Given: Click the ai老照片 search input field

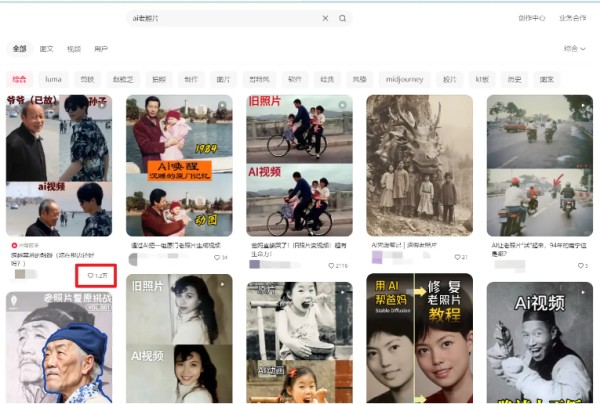Looking at the screenshot, I should [226, 18].
